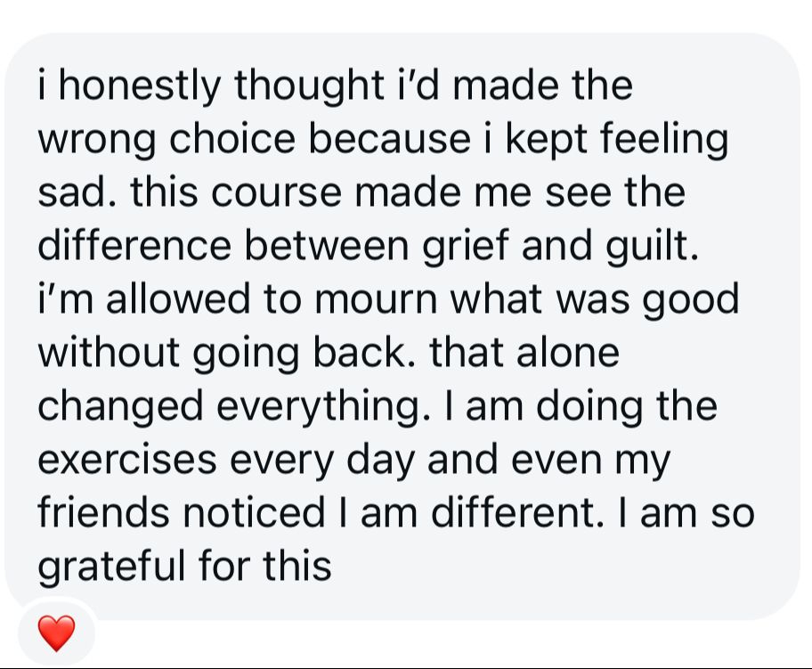812x669 pixels.
Task: Select the word 'noticed' in the message
Action: [x=254, y=511]
